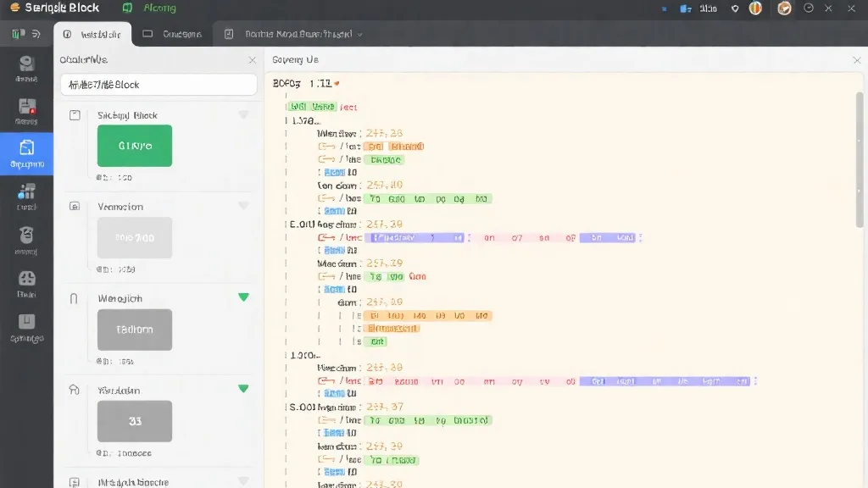Click the icon left of Wenojich

(75, 299)
